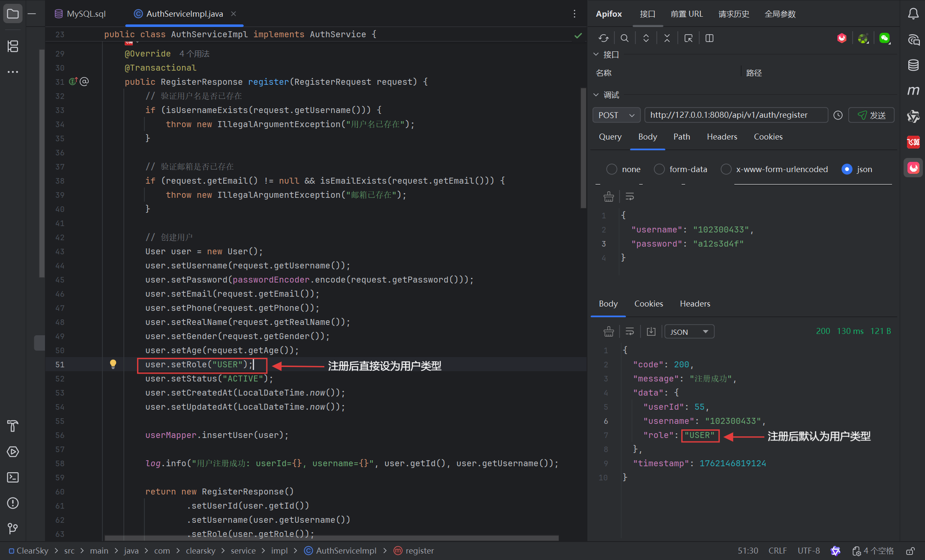
Task: Click the Apifox search icon
Action: 625,38
